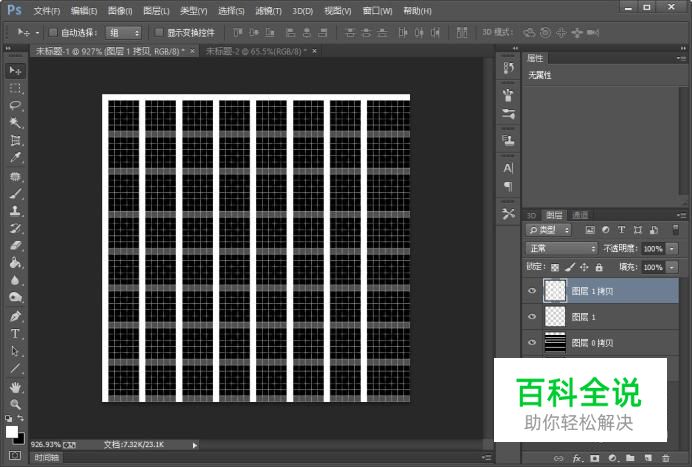This screenshot has height=467, width=692.
Task: Switch to the 未标题-2 document tab
Action: [256, 51]
